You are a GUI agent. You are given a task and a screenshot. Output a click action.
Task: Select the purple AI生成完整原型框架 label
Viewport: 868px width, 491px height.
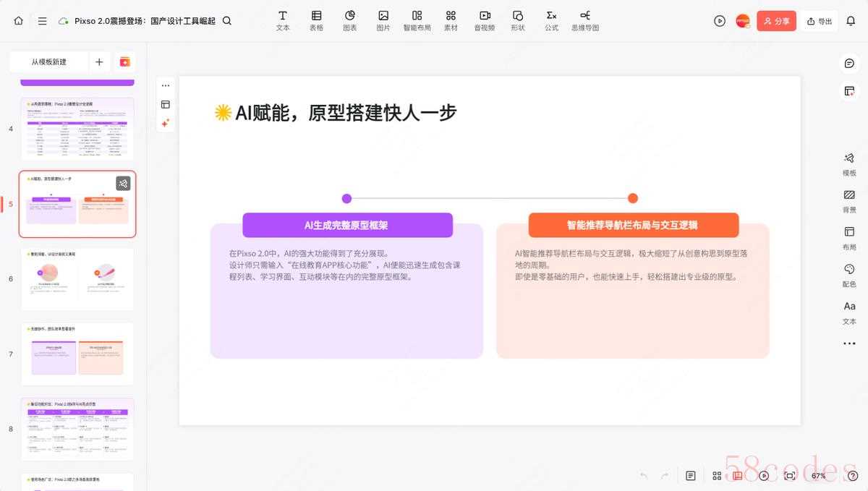coord(347,225)
